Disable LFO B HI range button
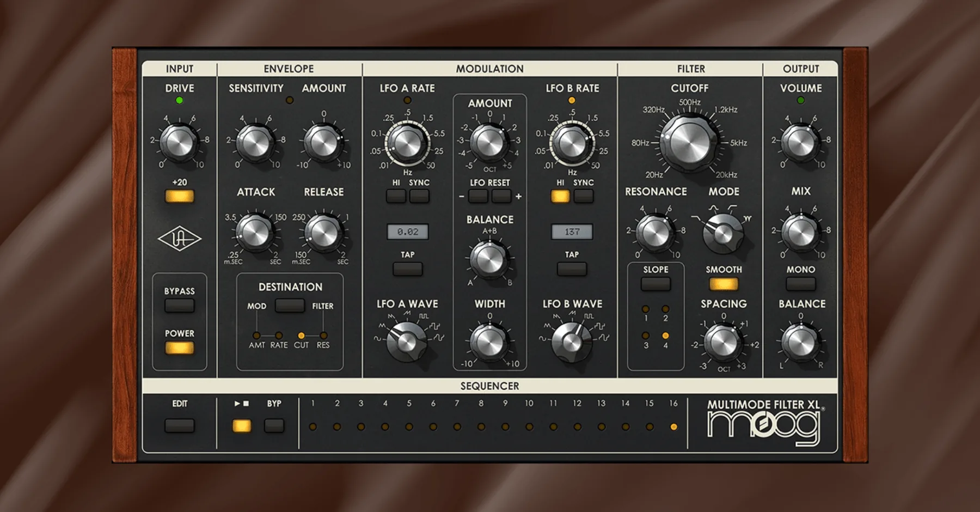 [560, 196]
